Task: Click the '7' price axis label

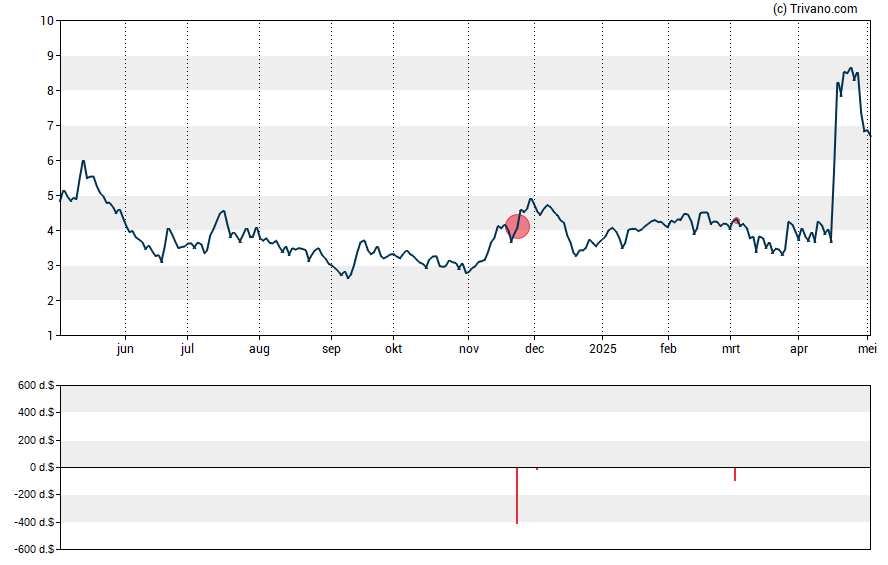Action: tap(50, 126)
